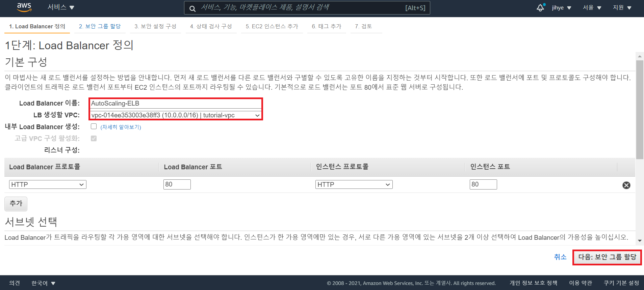
Task: Open the 6. 태그 추가 tab
Action: click(x=327, y=26)
